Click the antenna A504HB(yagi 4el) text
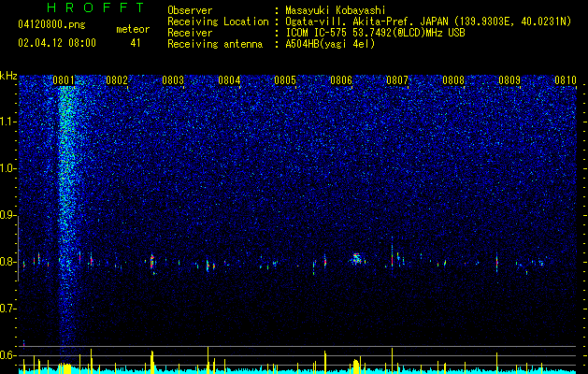588x374 pixels. point(330,44)
